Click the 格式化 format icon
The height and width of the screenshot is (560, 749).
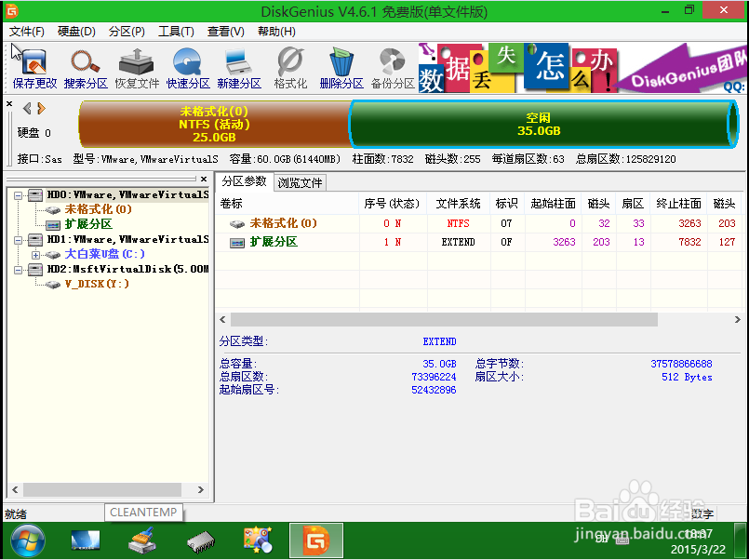click(x=290, y=68)
